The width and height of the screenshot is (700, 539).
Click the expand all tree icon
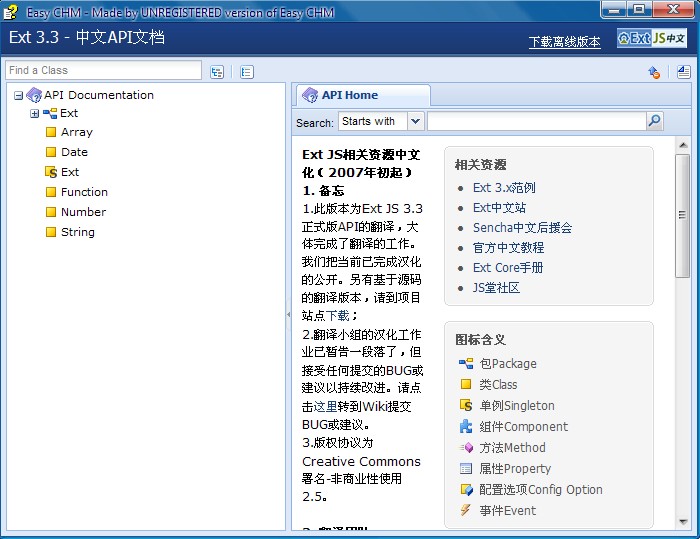[217, 72]
